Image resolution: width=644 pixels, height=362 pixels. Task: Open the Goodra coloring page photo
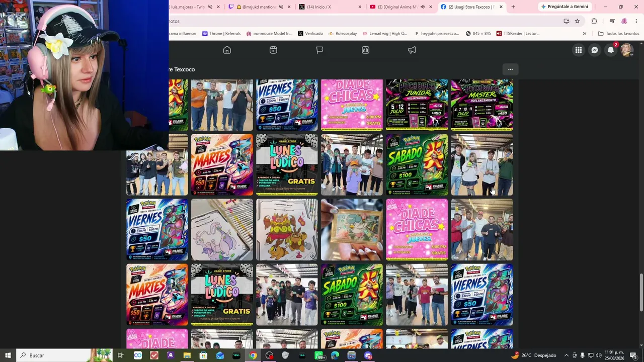click(x=222, y=230)
